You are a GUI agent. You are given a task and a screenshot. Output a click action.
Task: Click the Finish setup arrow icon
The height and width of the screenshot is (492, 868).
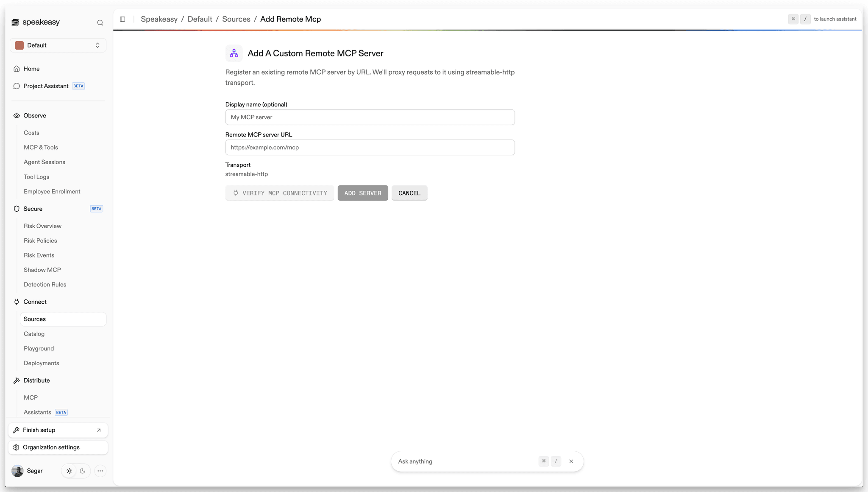pyautogui.click(x=99, y=430)
